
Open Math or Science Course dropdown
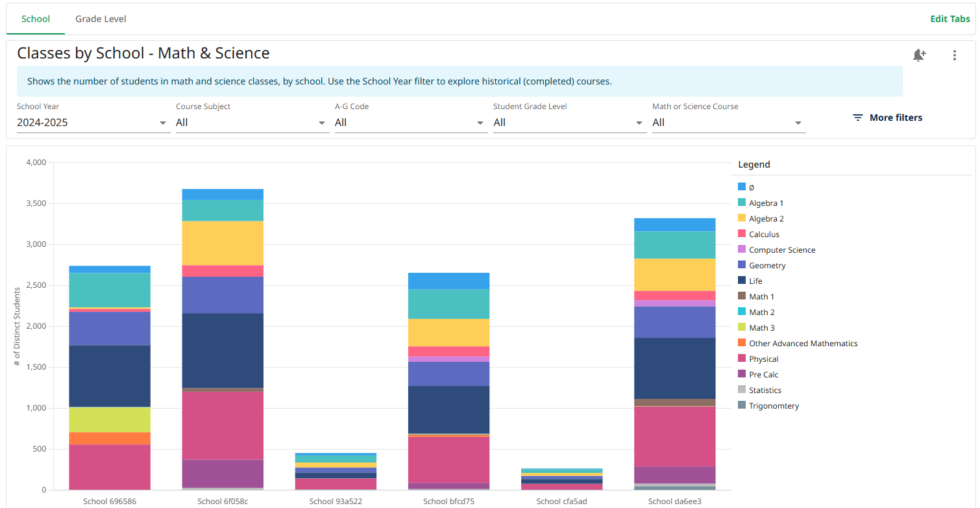(x=729, y=123)
